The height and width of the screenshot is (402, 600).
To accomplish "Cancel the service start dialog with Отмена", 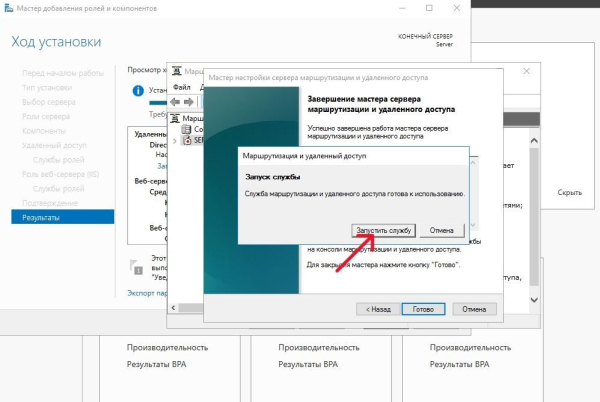I will coord(442,230).
